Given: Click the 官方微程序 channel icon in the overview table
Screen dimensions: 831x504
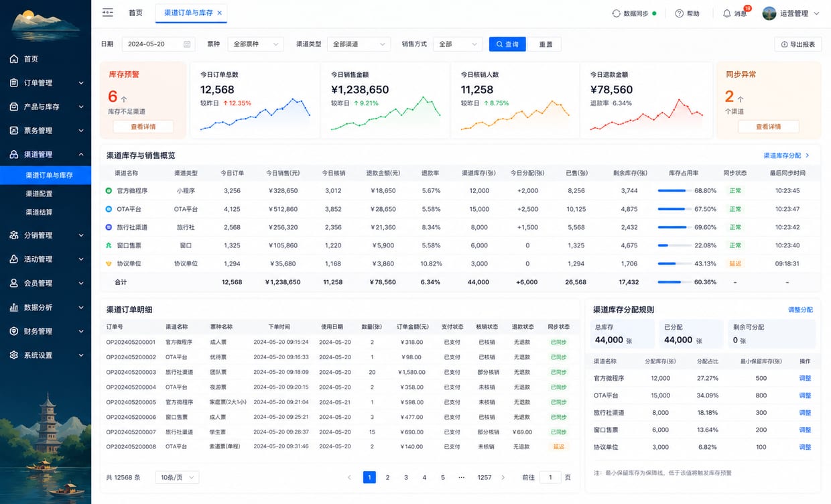Looking at the screenshot, I should tap(109, 191).
